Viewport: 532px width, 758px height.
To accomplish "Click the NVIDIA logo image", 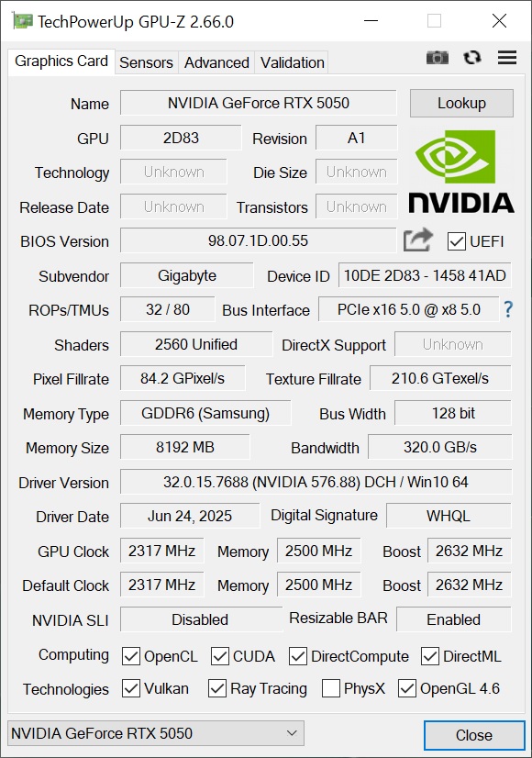I will click(x=461, y=172).
